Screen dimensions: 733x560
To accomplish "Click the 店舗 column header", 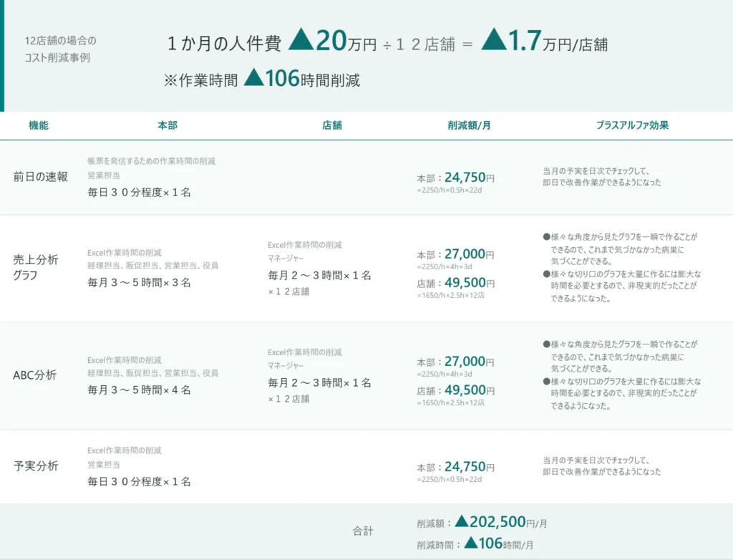I will pyautogui.click(x=332, y=125).
